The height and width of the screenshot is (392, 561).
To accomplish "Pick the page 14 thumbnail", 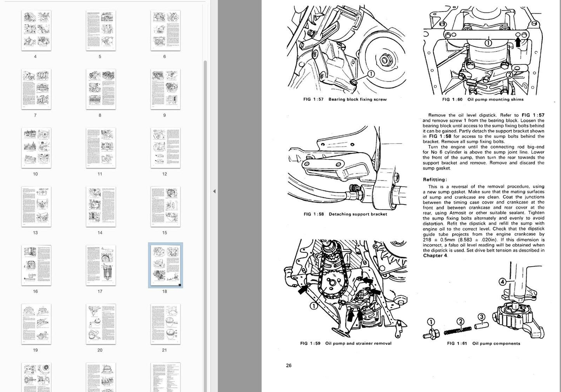I will pyautogui.click(x=101, y=206).
